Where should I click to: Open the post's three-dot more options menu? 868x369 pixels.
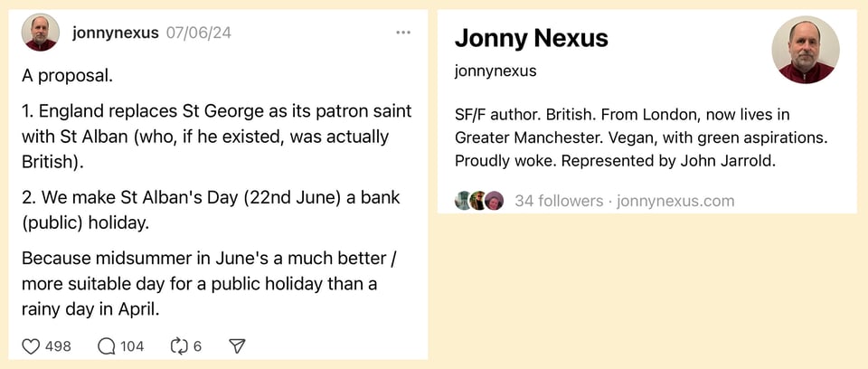[x=403, y=33]
